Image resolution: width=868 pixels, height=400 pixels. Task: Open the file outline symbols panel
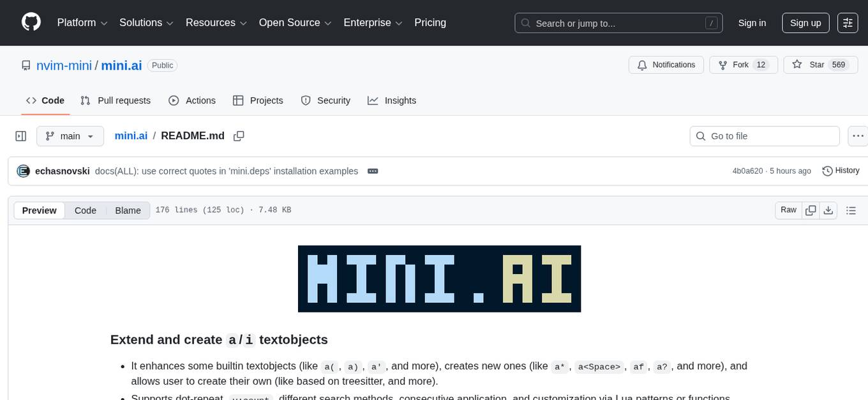851,210
